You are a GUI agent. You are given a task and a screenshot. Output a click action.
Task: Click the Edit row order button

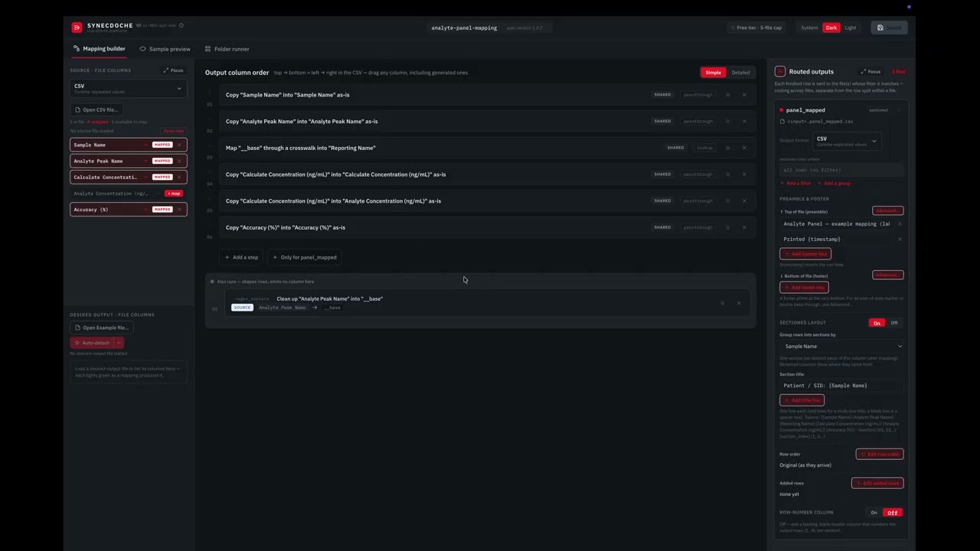coord(880,454)
